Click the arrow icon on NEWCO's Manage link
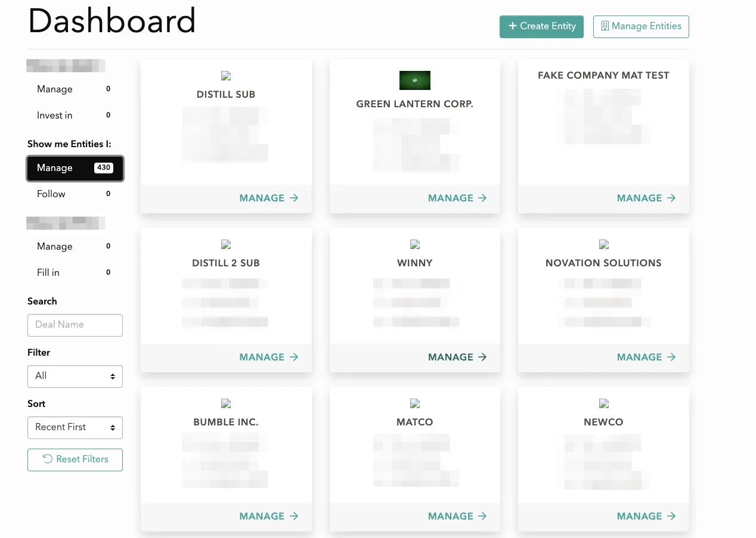Screen dimensions: 756x538 click(671, 516)
